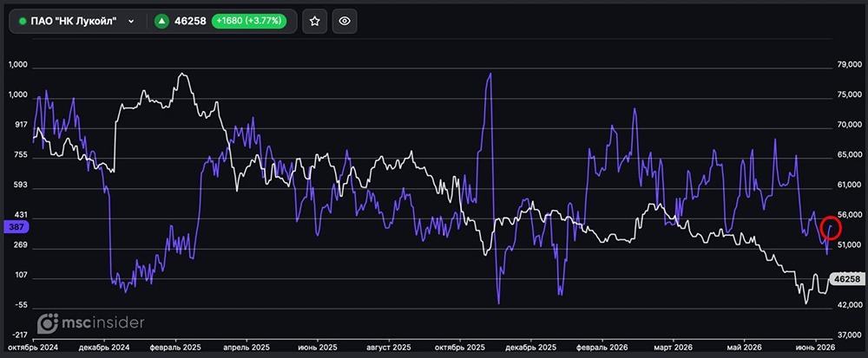Click the green status dot beside Лукойл
The image size is (868, 358).
23,22
